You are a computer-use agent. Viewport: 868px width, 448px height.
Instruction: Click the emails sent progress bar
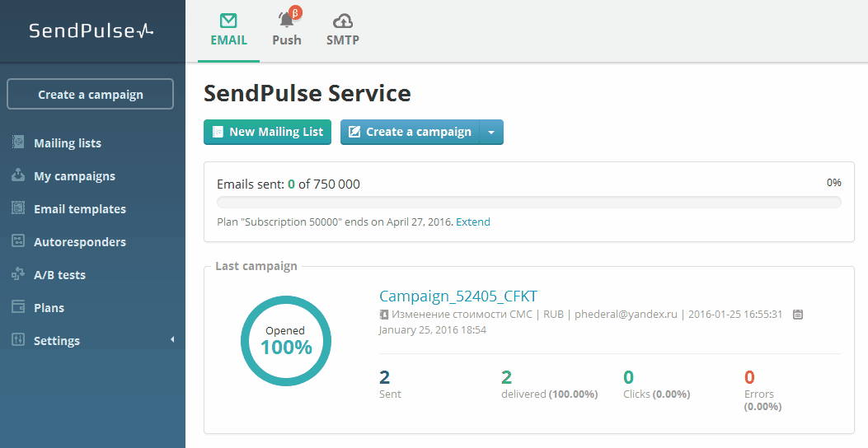tap(528, 202)
